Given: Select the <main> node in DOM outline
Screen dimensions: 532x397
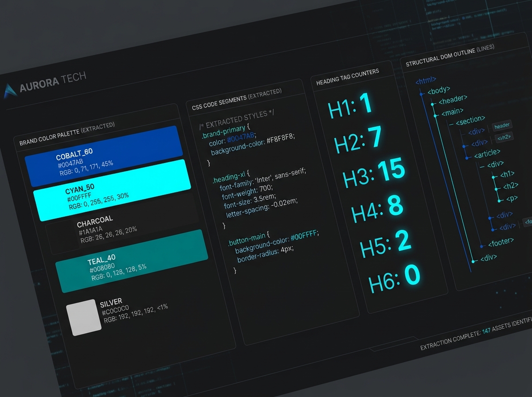Looking at the screenshot, I should coord(452,111).
